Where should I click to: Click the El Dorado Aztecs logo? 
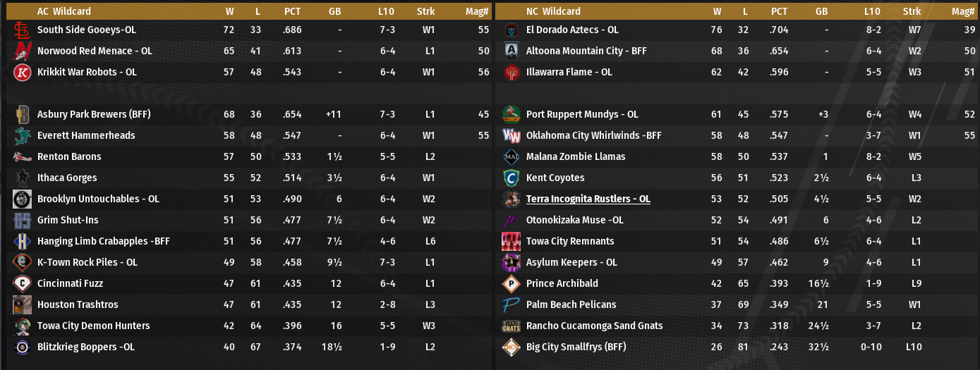click(x=512, y=30)
